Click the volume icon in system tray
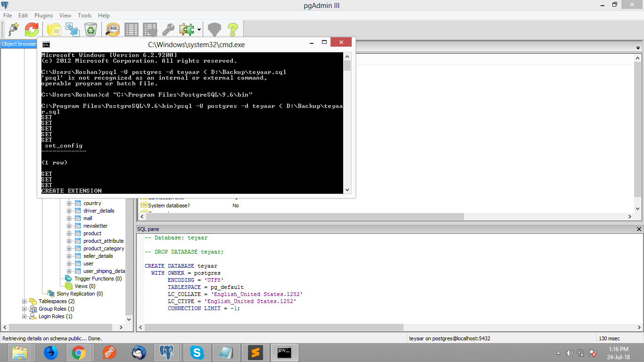This screenshot has width=644, height=362. point(570,353)
